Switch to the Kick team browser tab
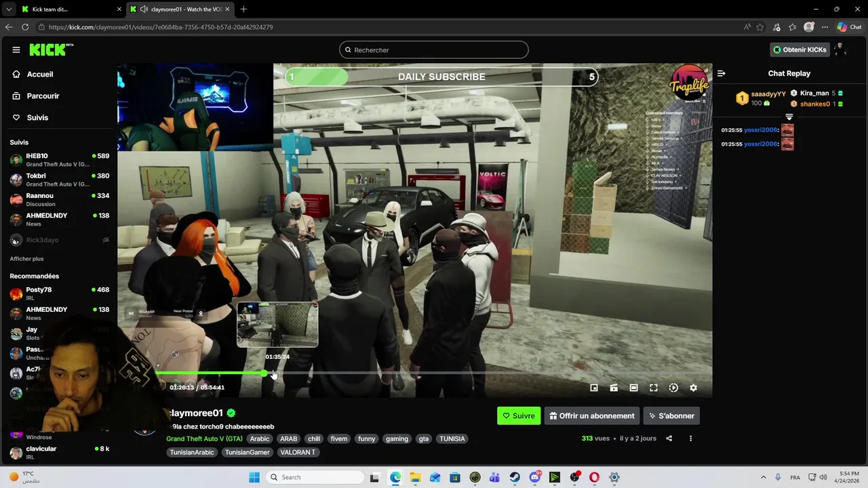Viewport: 868px width, 488px height. [71, 9]
